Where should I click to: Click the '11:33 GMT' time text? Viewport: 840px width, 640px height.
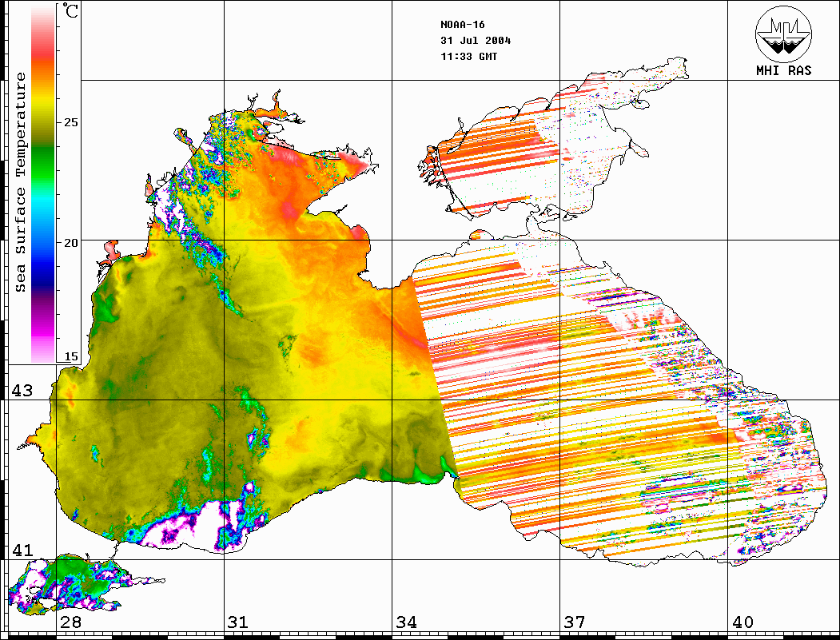tap(468, 56)
